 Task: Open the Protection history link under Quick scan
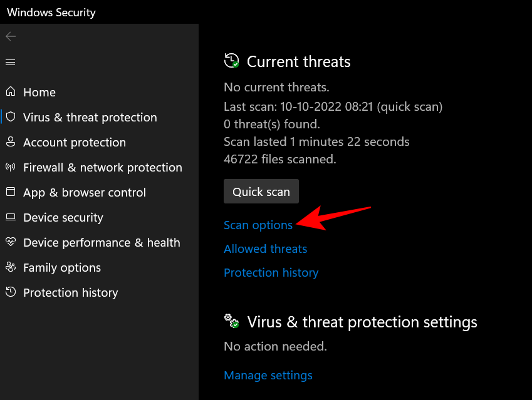point(271,272)
